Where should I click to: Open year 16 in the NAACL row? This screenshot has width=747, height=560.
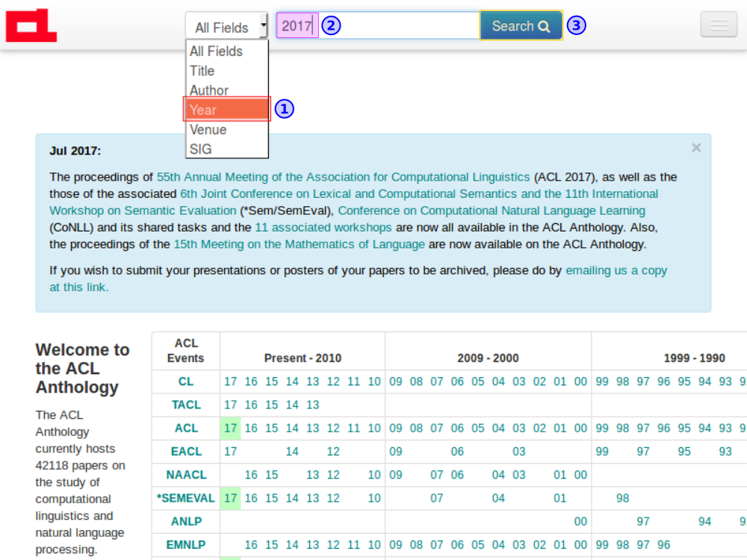pyautogui.click(x=251, y=475)
